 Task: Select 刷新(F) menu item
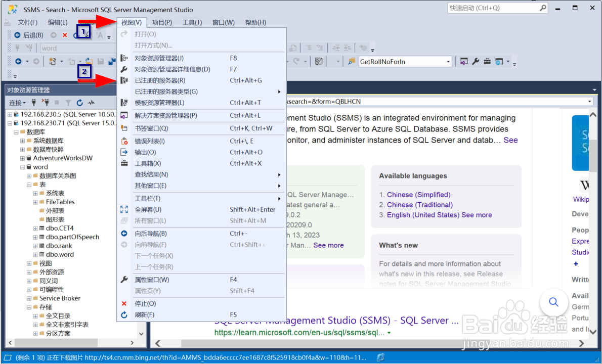point(201,314)
